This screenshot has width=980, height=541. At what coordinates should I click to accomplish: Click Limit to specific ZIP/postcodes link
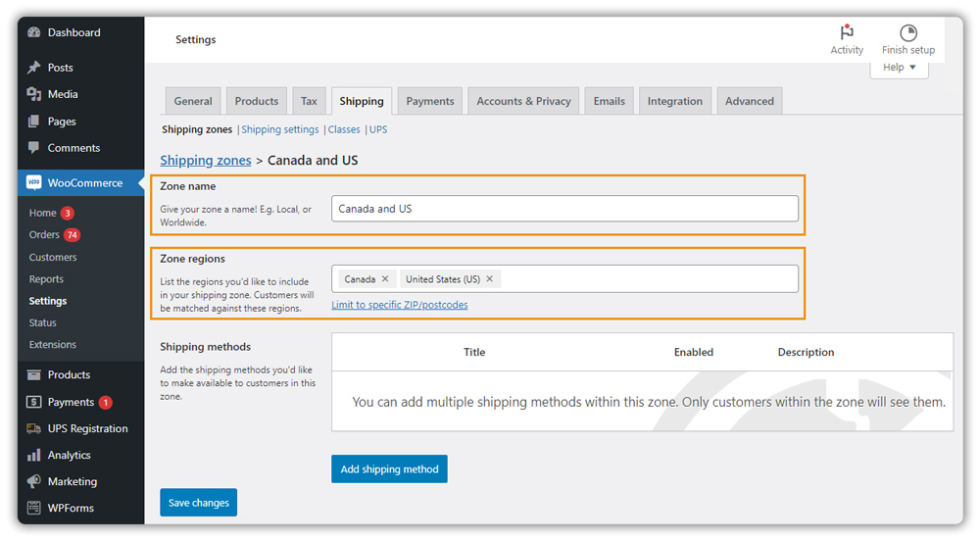[x=400, y=305]
